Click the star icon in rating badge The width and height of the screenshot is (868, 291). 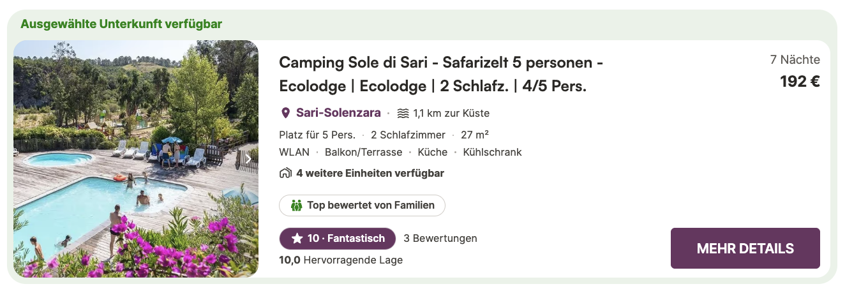(x=297, y=239)
